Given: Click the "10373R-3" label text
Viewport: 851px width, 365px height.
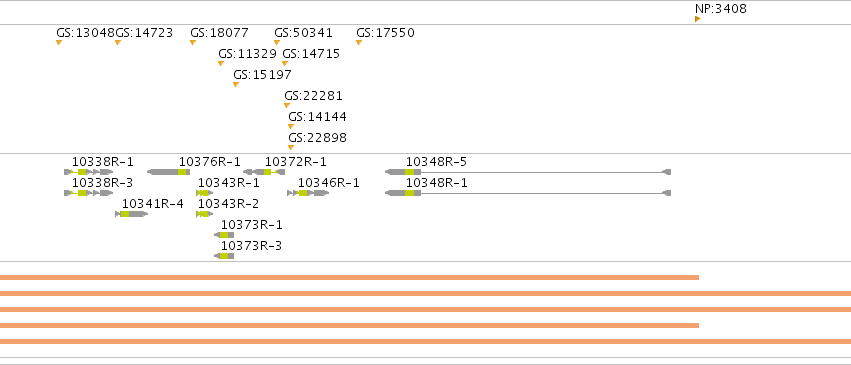Looking at the screenshot, I should pos(251,246).
